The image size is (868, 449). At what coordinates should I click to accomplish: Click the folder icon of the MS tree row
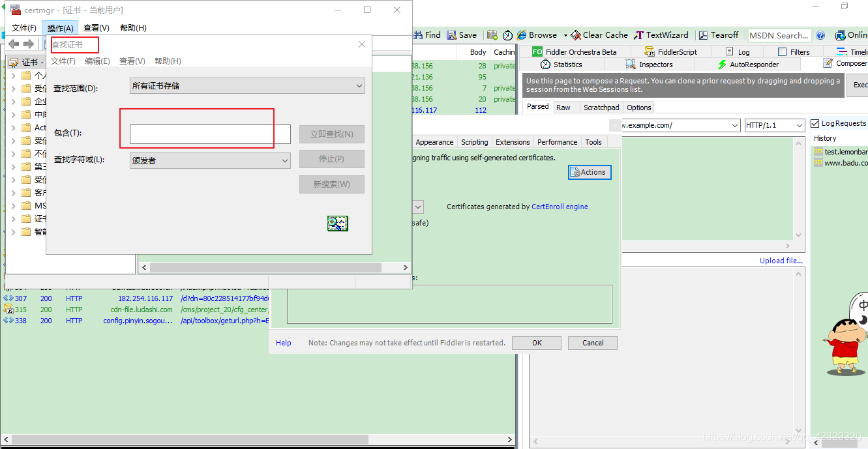point(26,206)
